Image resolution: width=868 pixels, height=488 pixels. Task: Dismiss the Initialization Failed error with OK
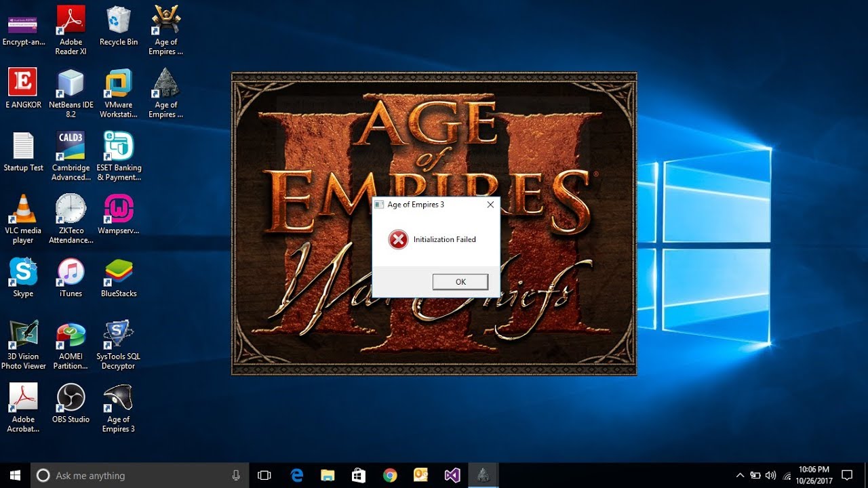coord(460,281)
